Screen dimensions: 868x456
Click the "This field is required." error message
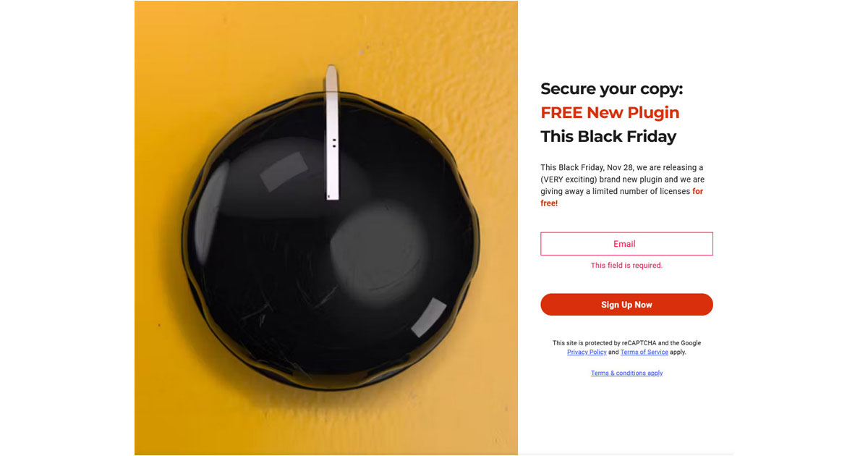click(x=626, y=266)
